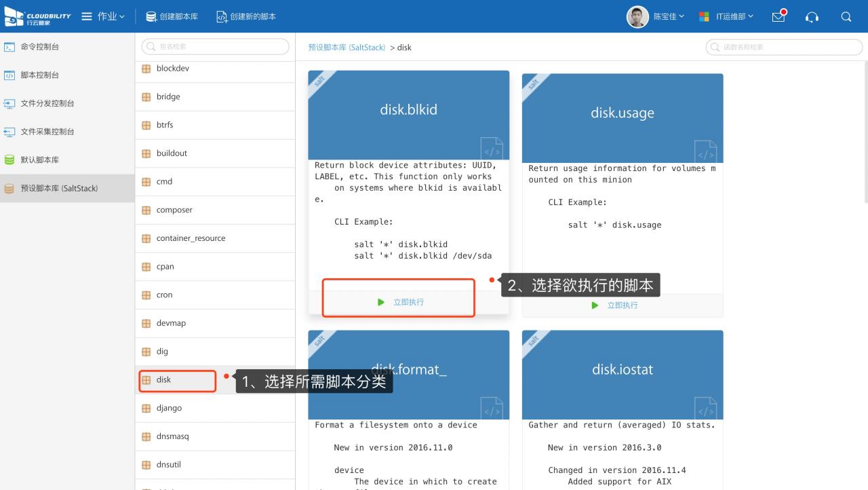The image size is (868, 490).
Task: Open 文件分发控制台 in the sidebar
Action: (67, 103)
